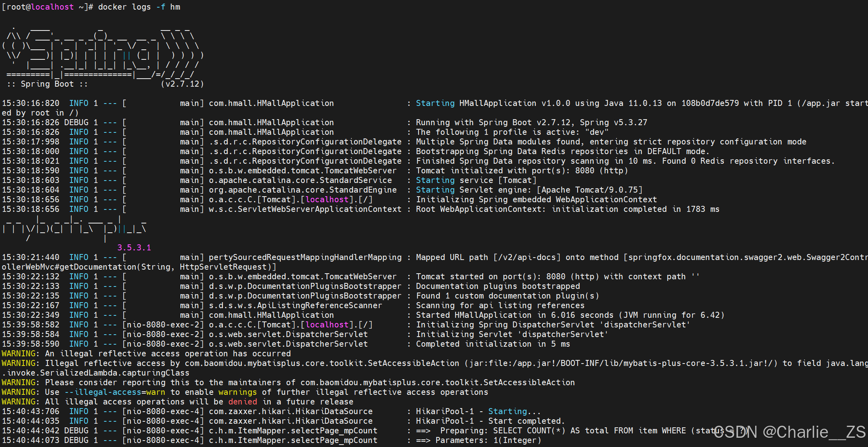
Task: Click the '[root@localhost ~]#' prompt
Action: click(47, 7)
